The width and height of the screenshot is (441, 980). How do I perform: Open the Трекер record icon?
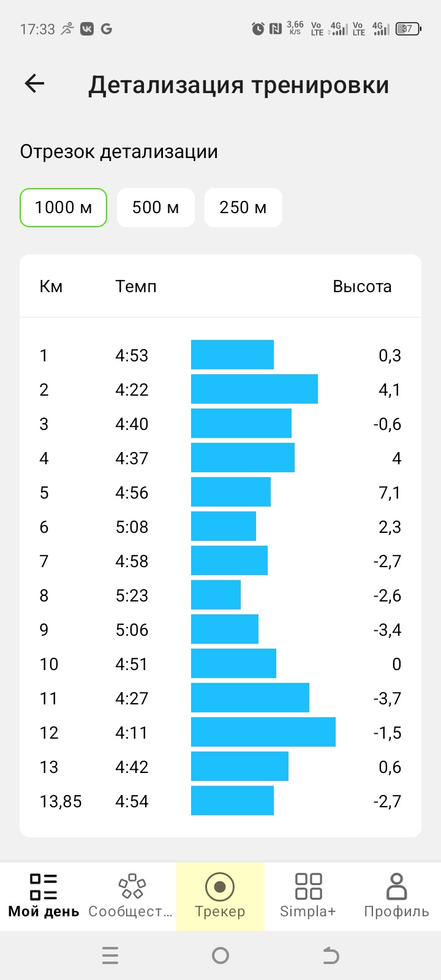220,886
